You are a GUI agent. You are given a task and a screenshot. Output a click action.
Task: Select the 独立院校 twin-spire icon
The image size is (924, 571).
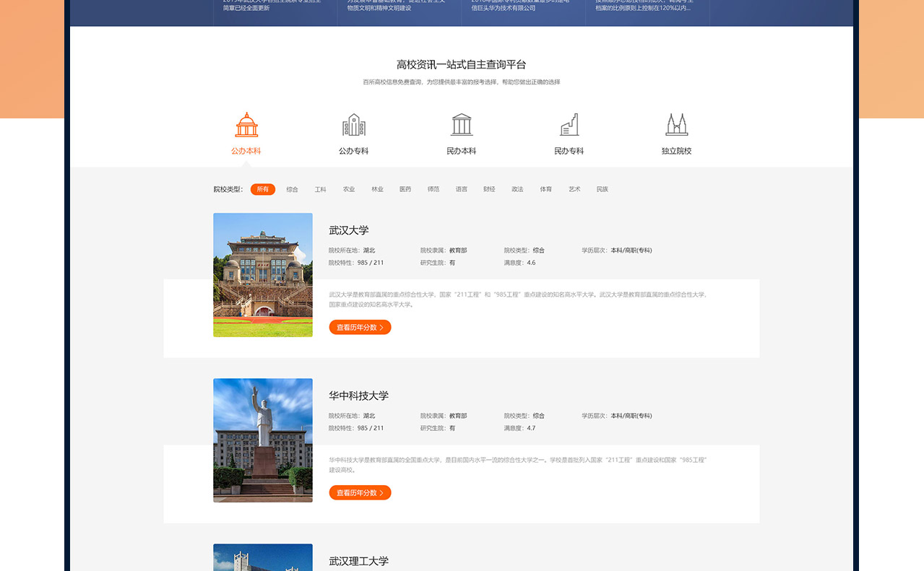click(x=677, y=125)
